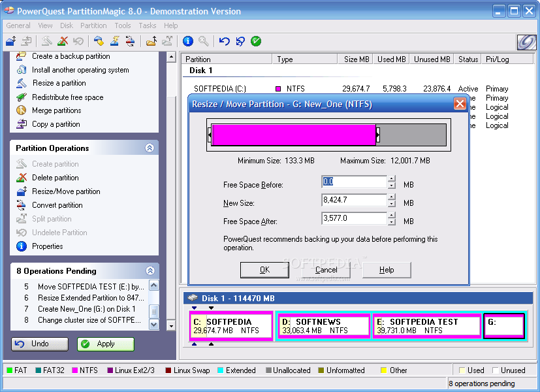Click the right resize handle of the partition bar

(378, 135)
